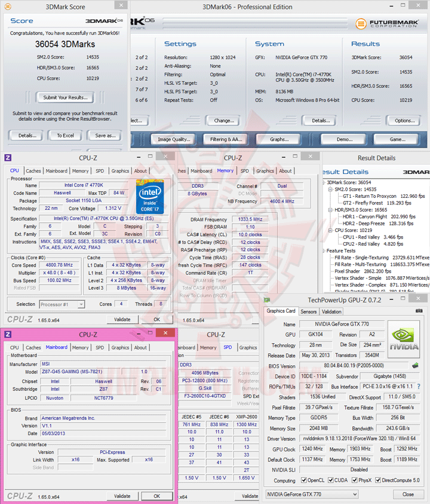Click the Z87-G45 GAMING model field
The height and width of the screenshot is (504, 430).
pos(81,371)
